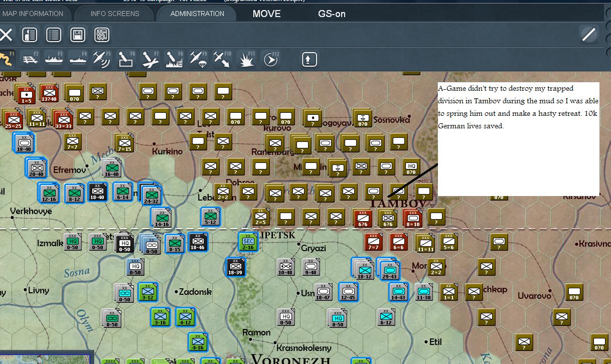The width and height of the screenshot is (611, 364).
Task: Select F5 air reconnaissance mode icon
Action: 102,59
